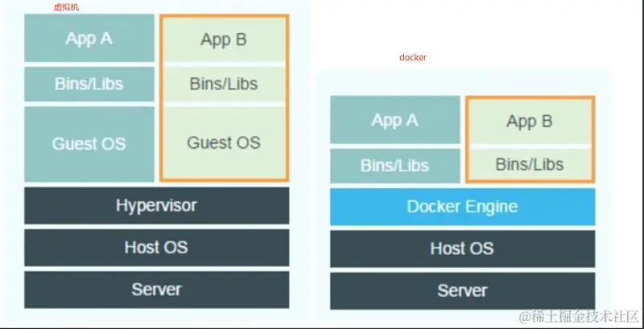
Task: Click App B in the virtual machine diagram
Action: click(x=224, y=39)
